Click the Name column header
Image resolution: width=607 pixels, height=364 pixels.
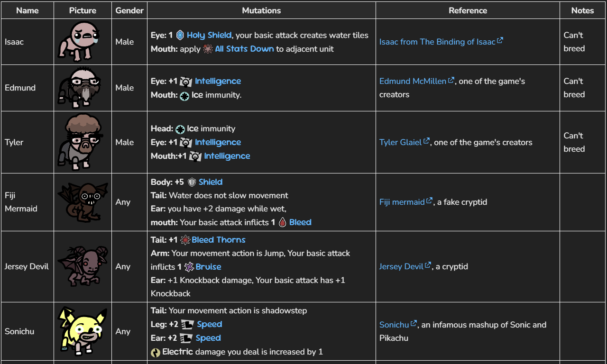tap(28, 10)
